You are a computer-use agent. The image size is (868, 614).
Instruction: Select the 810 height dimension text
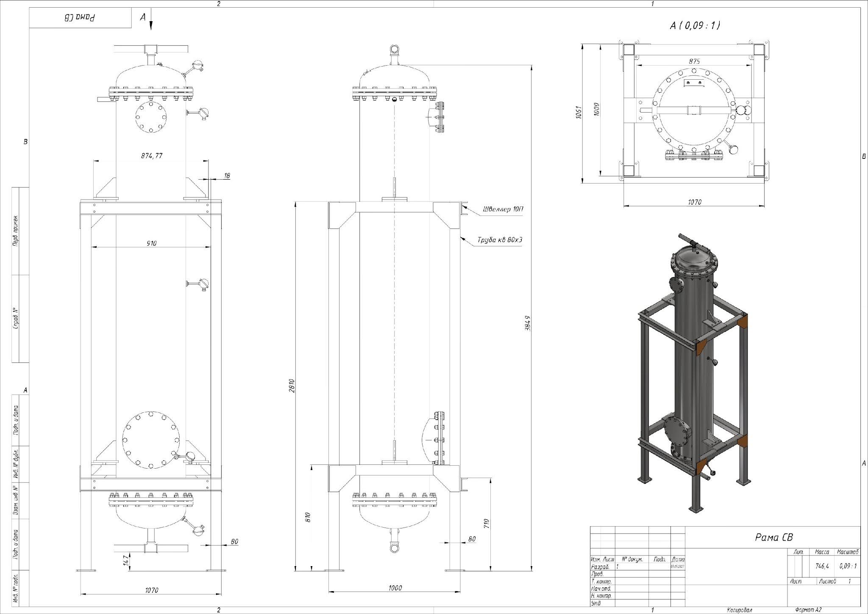308,517
